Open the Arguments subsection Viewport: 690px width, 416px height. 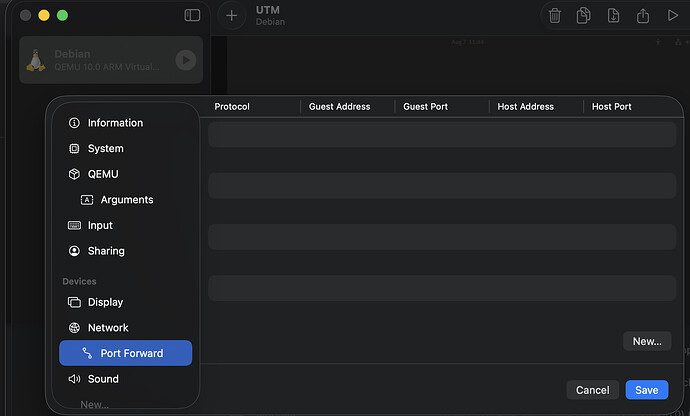click(x=125, y=199)
